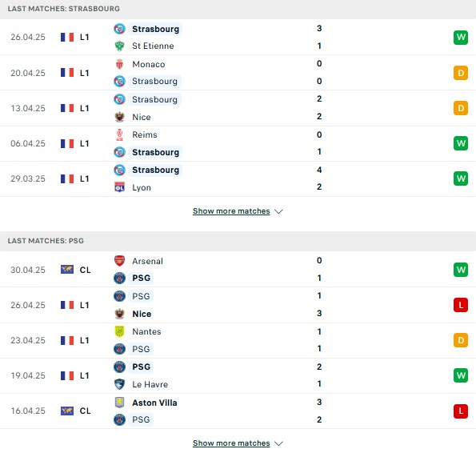Click the Nantes yellow crest icon
This screenshot has height=457, width=476.
pyautogui.click(x=120, y=331)
